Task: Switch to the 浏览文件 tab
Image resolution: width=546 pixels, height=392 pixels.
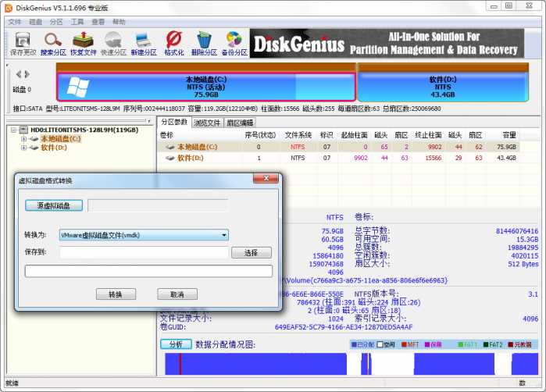Action: (207, 123)
